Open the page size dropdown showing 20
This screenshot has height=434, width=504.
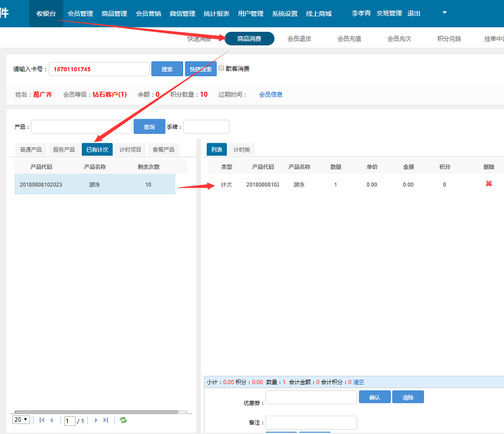coord(21,420)
